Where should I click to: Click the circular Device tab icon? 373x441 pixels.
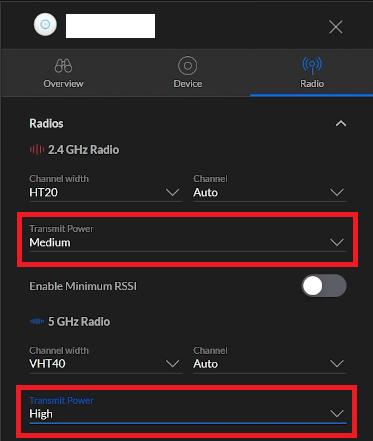[x=188, y=65]
